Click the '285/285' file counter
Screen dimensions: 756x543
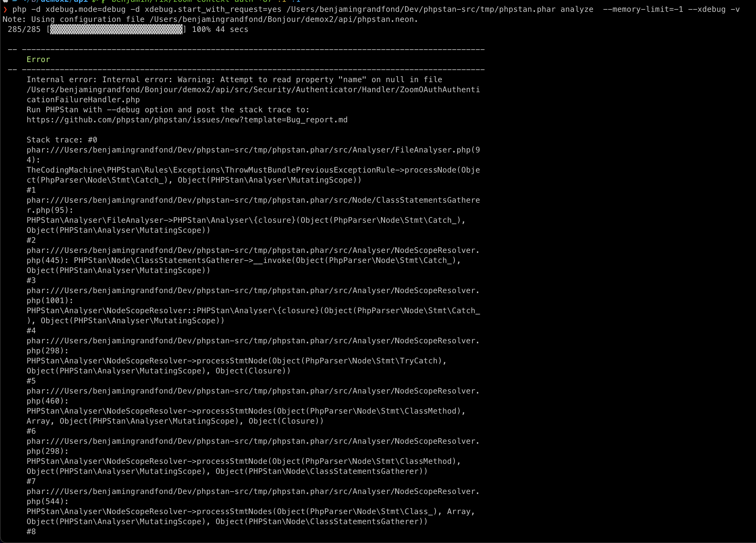[24, 29]
